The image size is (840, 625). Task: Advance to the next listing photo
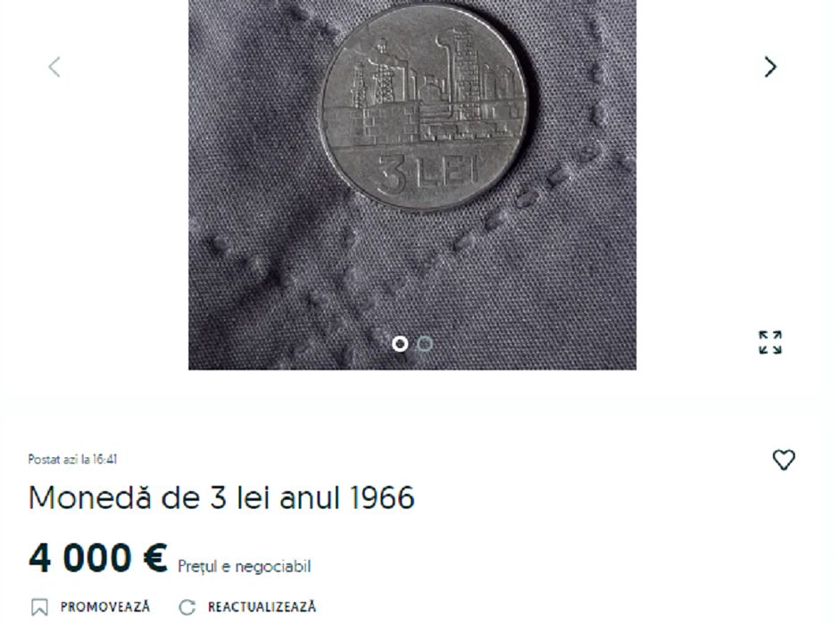pos(769,67)
